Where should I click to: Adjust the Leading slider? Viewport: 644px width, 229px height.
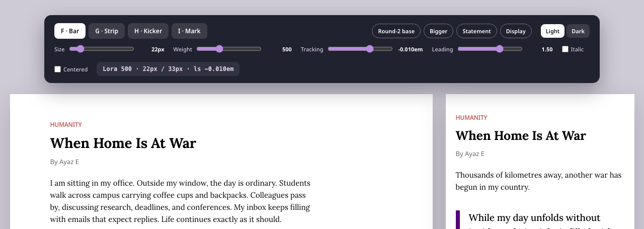(490, 49)
